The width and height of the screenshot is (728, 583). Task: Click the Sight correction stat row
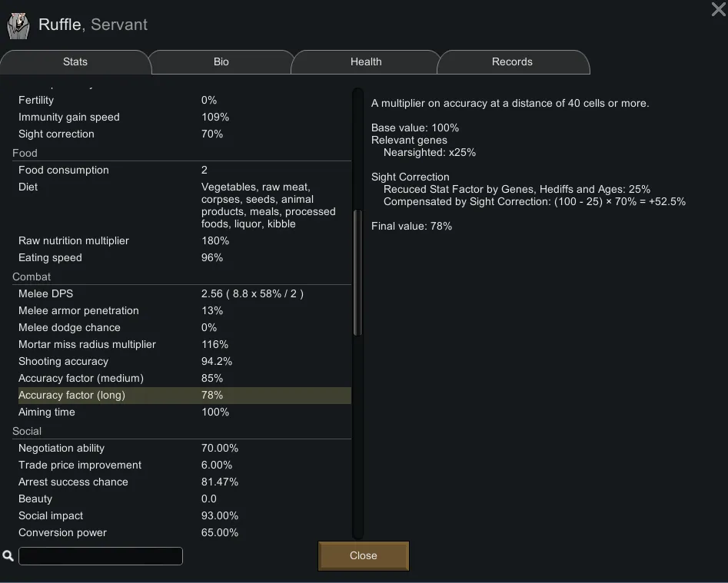point(183,134)
